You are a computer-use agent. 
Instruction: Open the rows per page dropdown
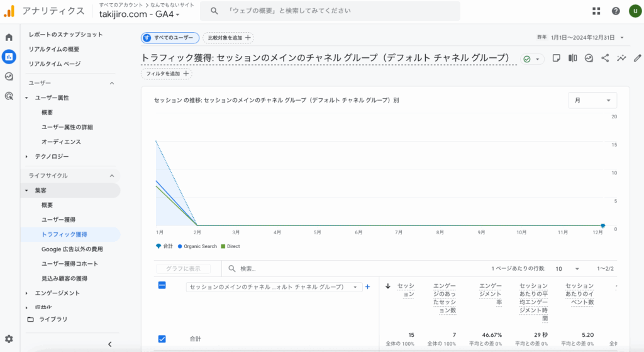point(567,269)
